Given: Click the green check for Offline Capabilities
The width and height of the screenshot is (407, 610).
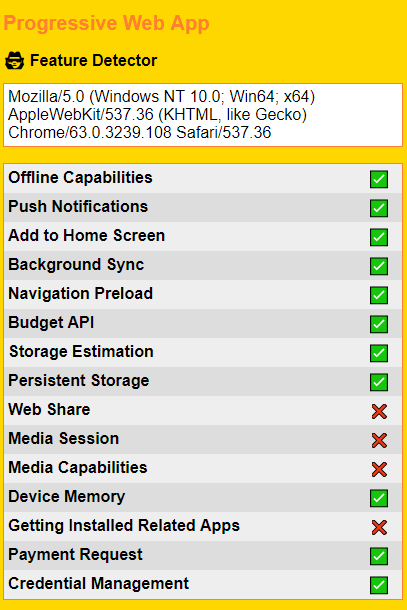Looking at the screenshot, I should click(379, 179).
